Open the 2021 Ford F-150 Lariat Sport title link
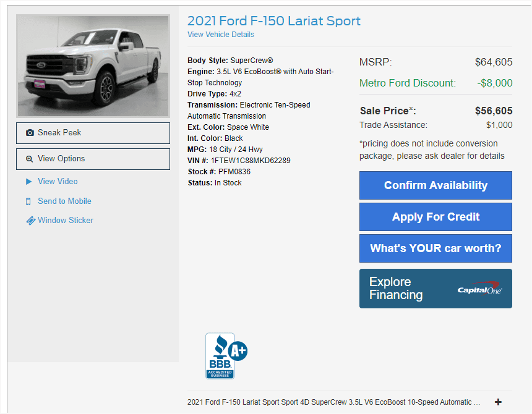The image size is (532, 414). point(274,21)
